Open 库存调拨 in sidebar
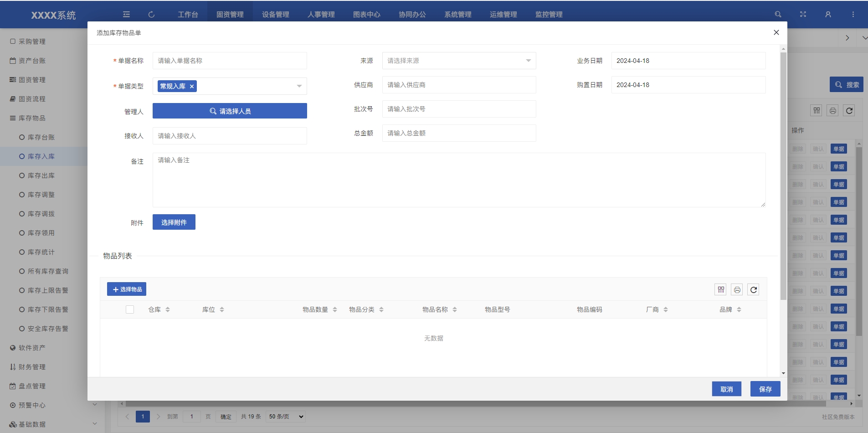This screenshot has height=433, width=868. [x=41, y=214]
